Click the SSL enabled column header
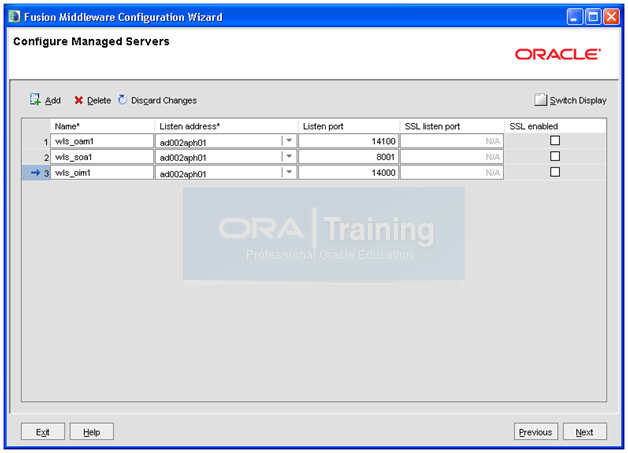The height and width of the screenshot is (453, 628). point(555,126)
